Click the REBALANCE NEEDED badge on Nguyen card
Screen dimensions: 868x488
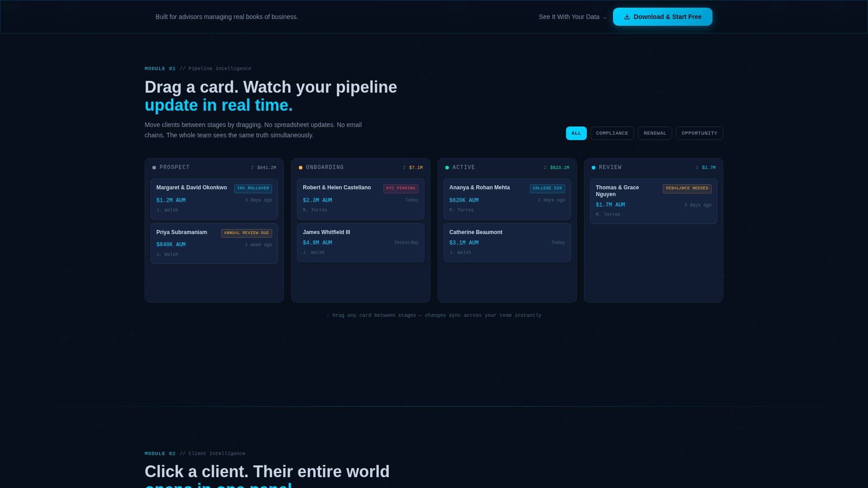coord(687,188)
